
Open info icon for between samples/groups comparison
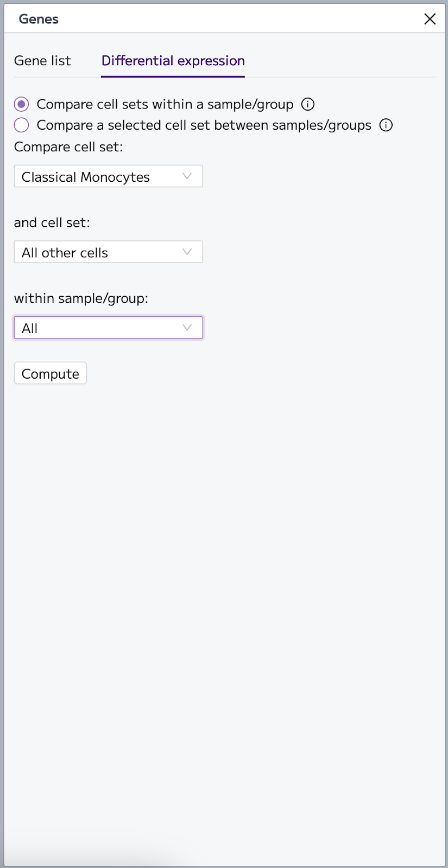coord(386,125)
